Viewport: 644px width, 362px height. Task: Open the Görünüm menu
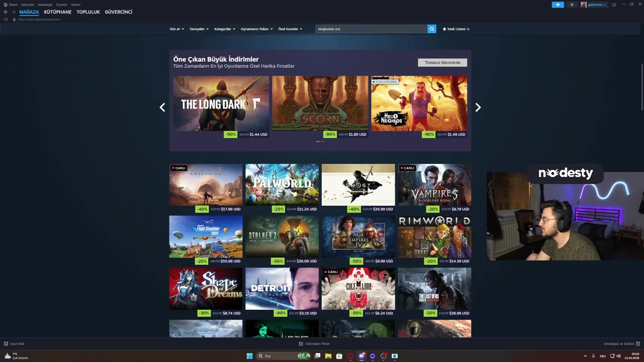coord(28,5)
